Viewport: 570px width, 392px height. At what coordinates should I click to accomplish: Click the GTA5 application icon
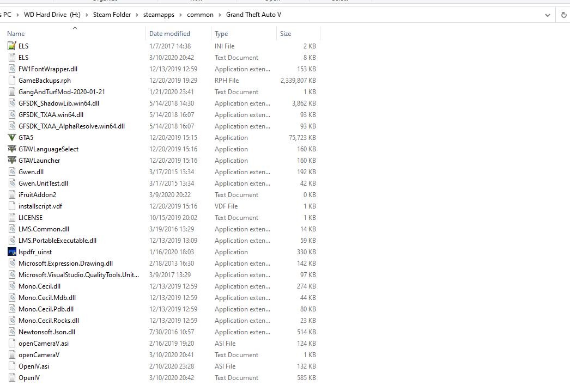pyautogui.click(x=12, y=137)
